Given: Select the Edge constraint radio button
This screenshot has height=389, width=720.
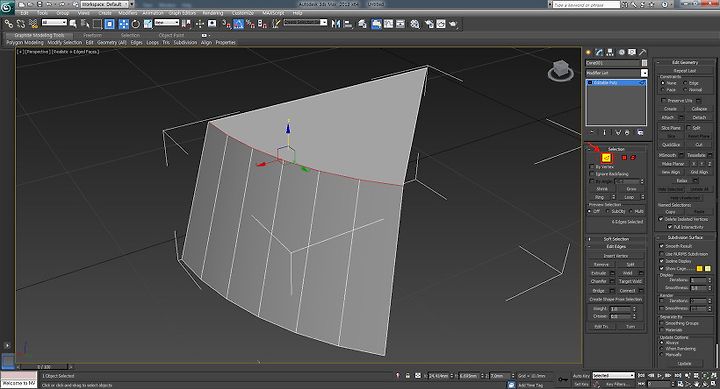Looking at the screenshot, I should pos(685,83).
